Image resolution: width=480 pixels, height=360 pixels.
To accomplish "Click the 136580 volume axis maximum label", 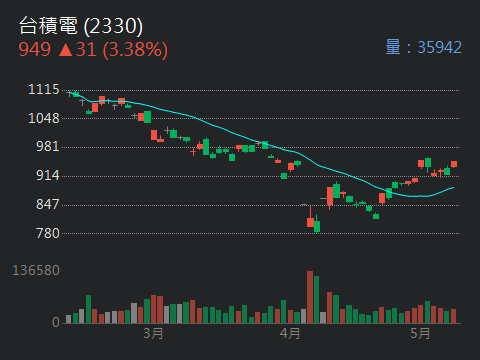I will coord(36,270).
